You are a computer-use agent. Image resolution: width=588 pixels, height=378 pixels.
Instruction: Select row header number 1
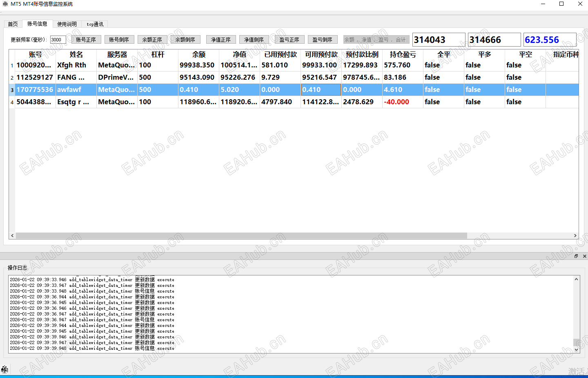12,65
